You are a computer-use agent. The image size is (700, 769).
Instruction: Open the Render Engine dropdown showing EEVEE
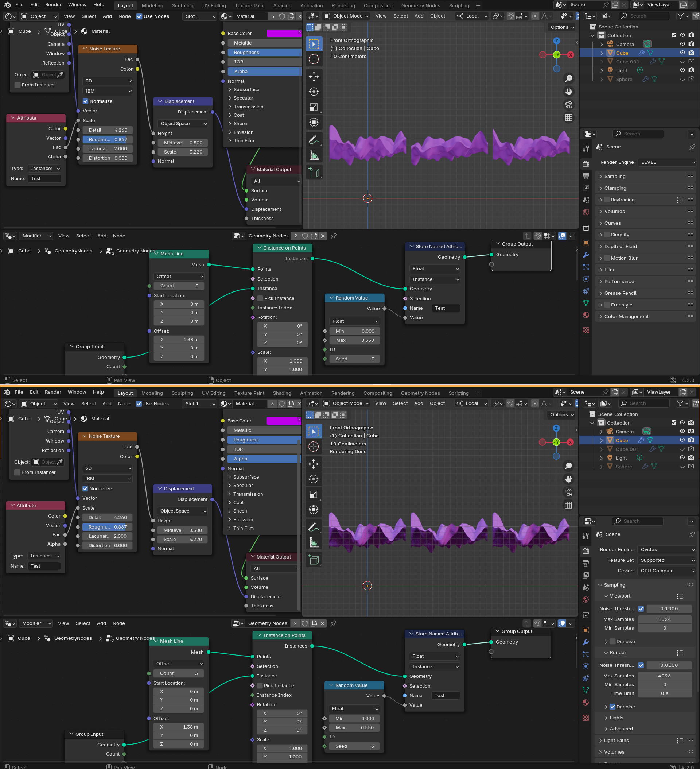[667, 162]
